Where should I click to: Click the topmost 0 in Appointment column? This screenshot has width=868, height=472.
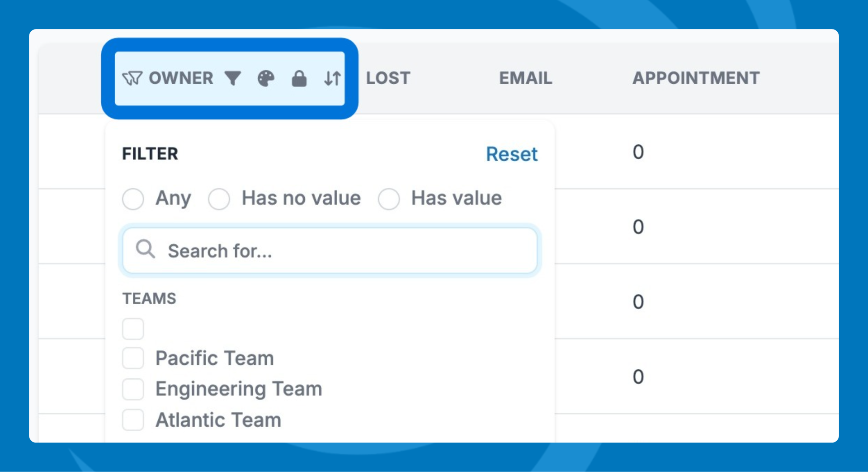pyautogui.click(x=638, y=152)
